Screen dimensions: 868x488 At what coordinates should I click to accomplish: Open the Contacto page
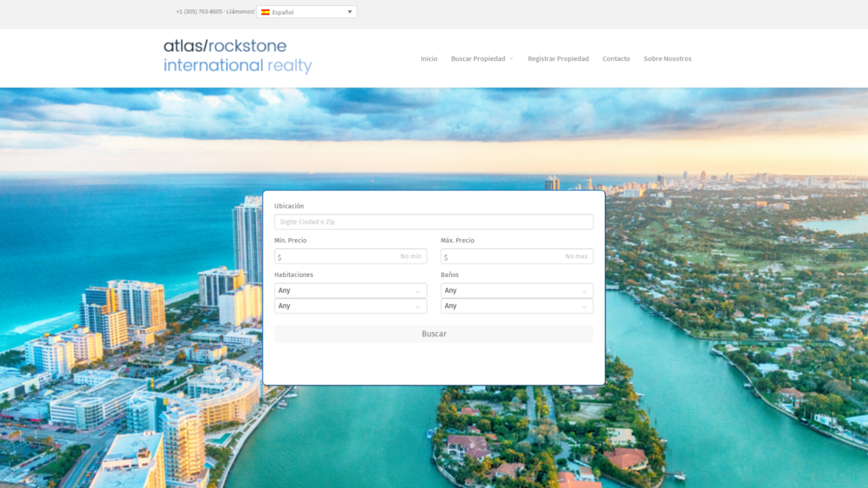(615, 58)
